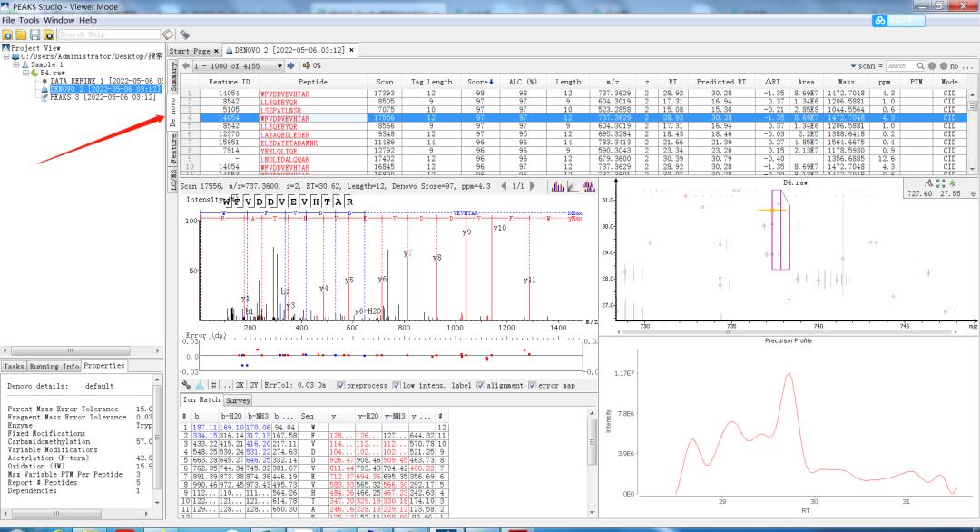
Task: Open the scan search-type dropdown arrow
Action: [853, 66]
